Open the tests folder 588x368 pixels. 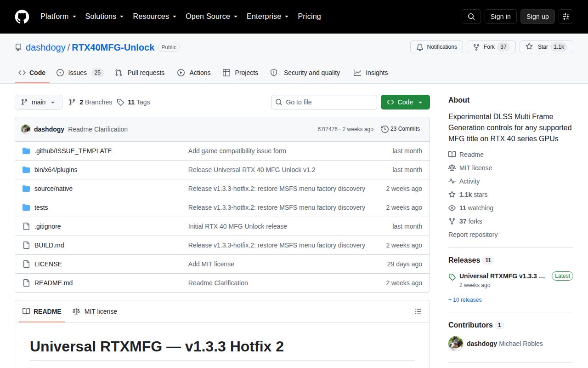(x=41, y=207)
